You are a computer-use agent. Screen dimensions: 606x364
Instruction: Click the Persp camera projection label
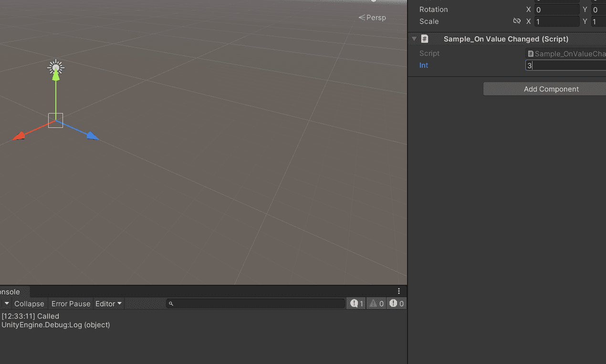pyautogui.click(x=372, y=18)
